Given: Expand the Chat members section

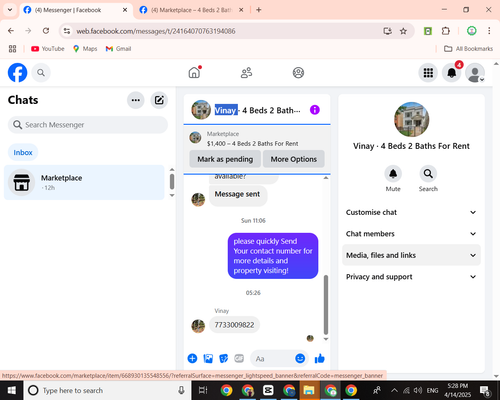Looking at the screenshot, I should click(411, 234).
